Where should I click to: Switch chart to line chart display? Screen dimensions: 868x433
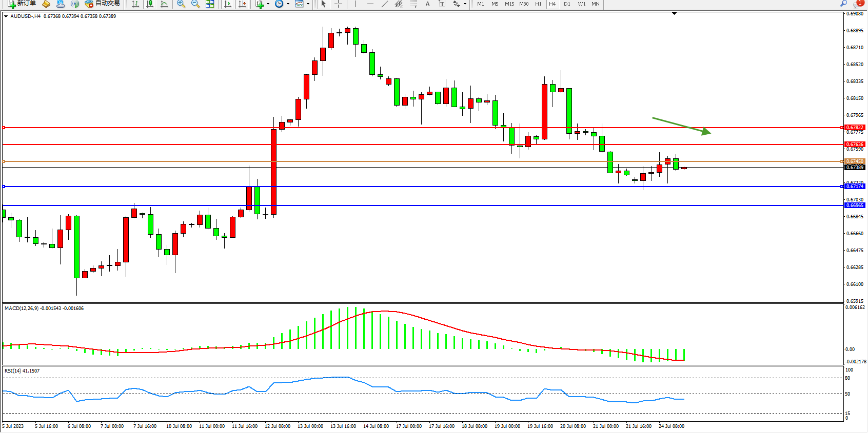tap(164, 4)
